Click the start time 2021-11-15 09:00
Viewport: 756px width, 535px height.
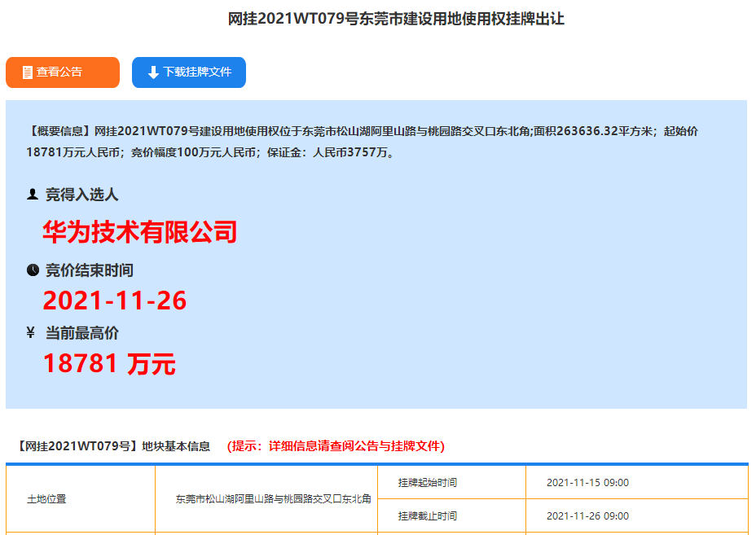587,482
